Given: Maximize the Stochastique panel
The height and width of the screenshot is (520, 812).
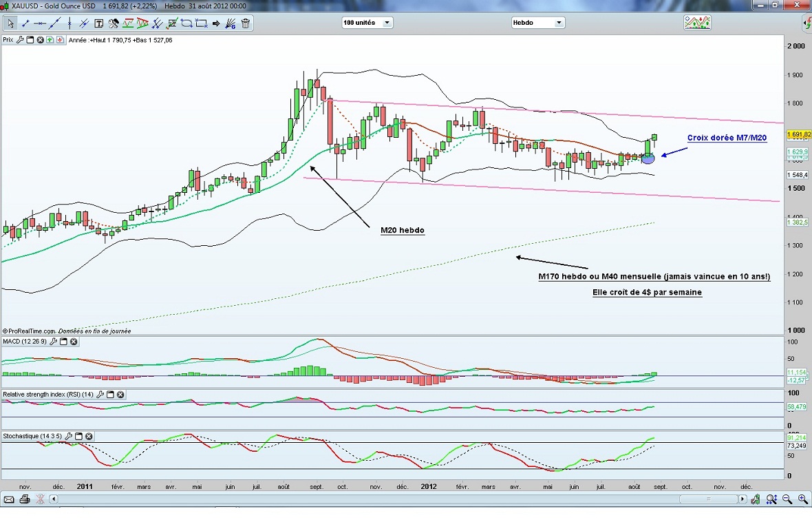Looking at the screenshot, I should pyautogui.click(x=78, y=437).
